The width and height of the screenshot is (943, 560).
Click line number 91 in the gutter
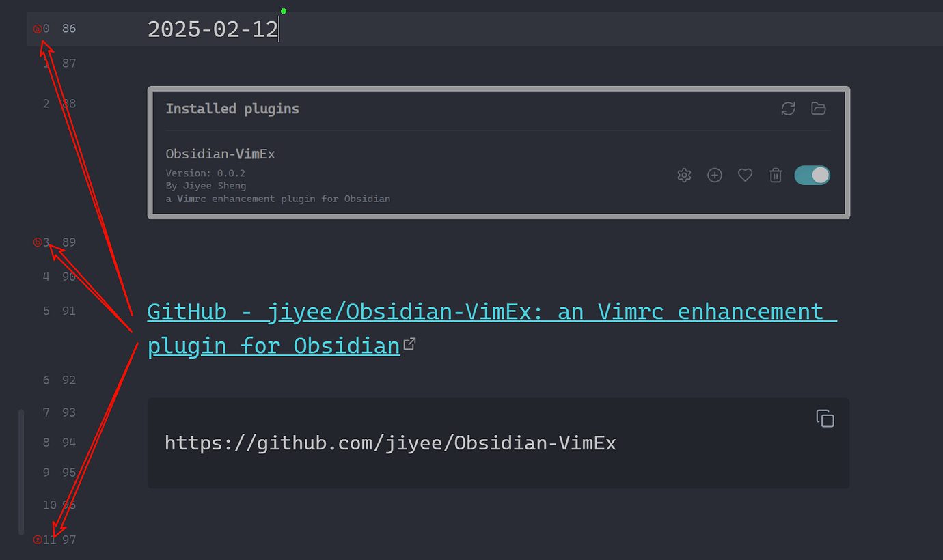(68, 311)
